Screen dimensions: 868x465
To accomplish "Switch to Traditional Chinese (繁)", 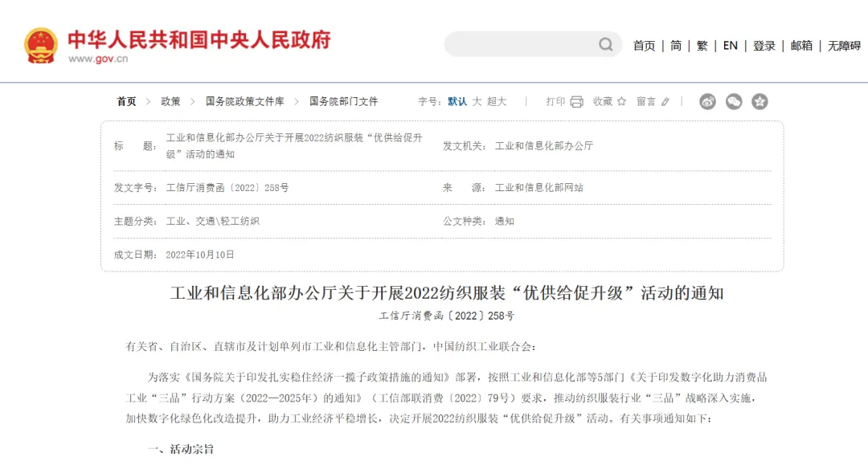I will pyautogui.click(x=702, y=46).
